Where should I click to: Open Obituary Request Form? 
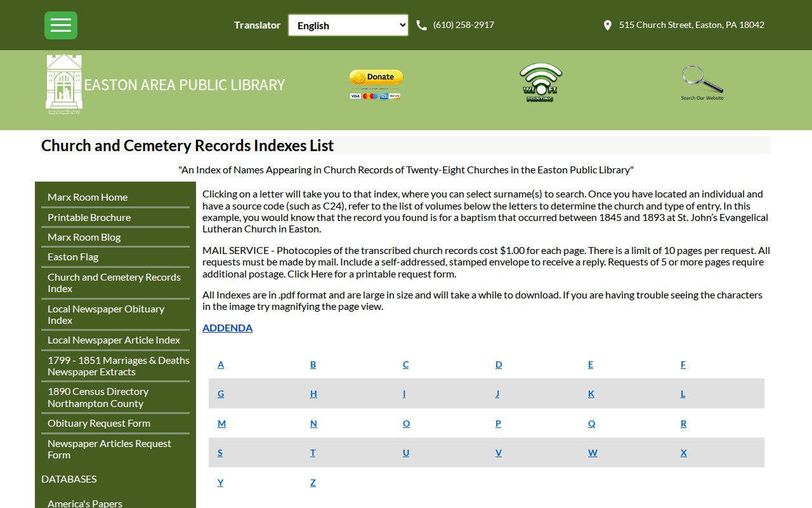(x=99, y=424)
